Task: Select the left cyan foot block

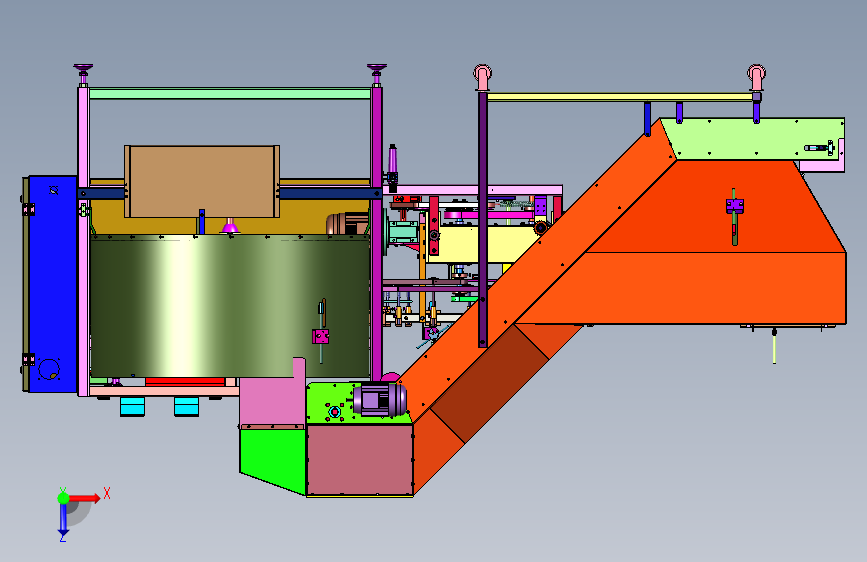Action: coord(132,407)
